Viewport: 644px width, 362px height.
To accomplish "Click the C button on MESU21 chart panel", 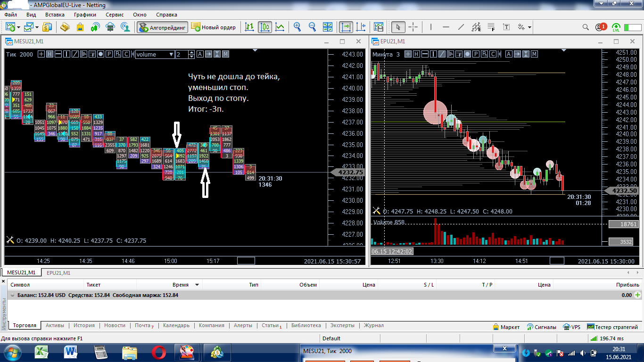I will 126,54.
